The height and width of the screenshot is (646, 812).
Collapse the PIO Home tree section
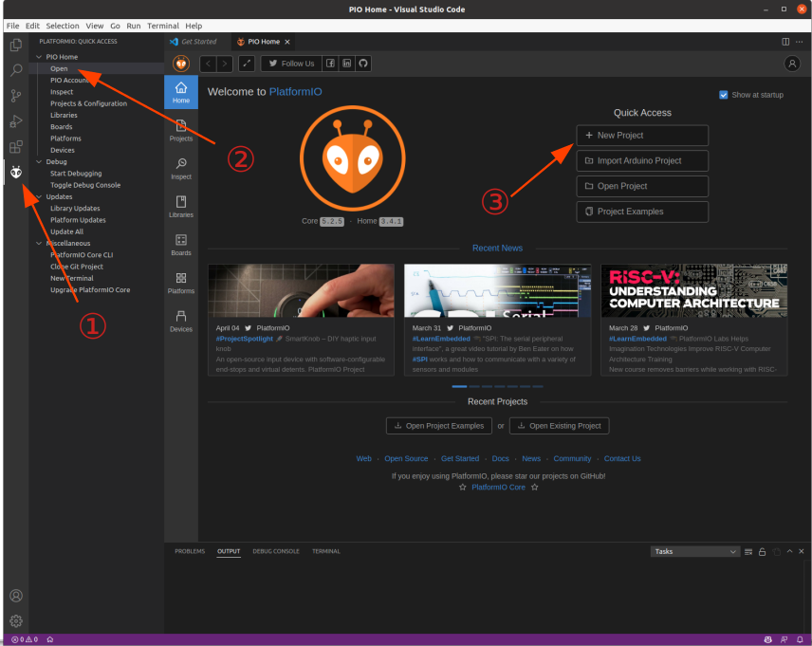[39, 57]
